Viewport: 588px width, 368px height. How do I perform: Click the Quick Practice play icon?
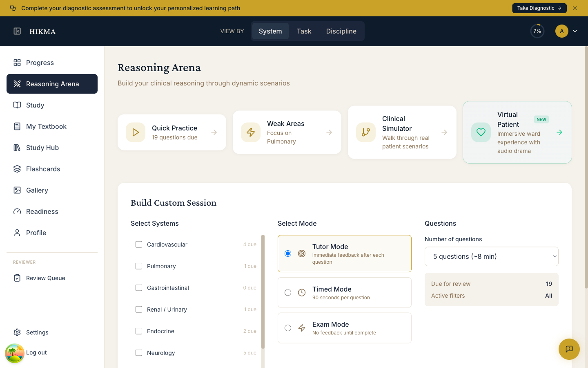click(x=136, y=132)
